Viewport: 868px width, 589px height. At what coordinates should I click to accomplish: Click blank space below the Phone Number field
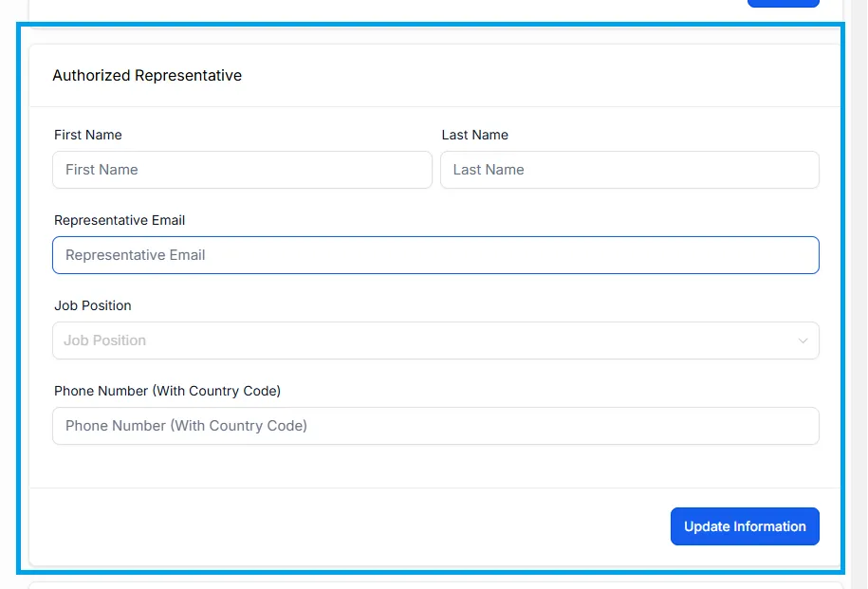435,466
